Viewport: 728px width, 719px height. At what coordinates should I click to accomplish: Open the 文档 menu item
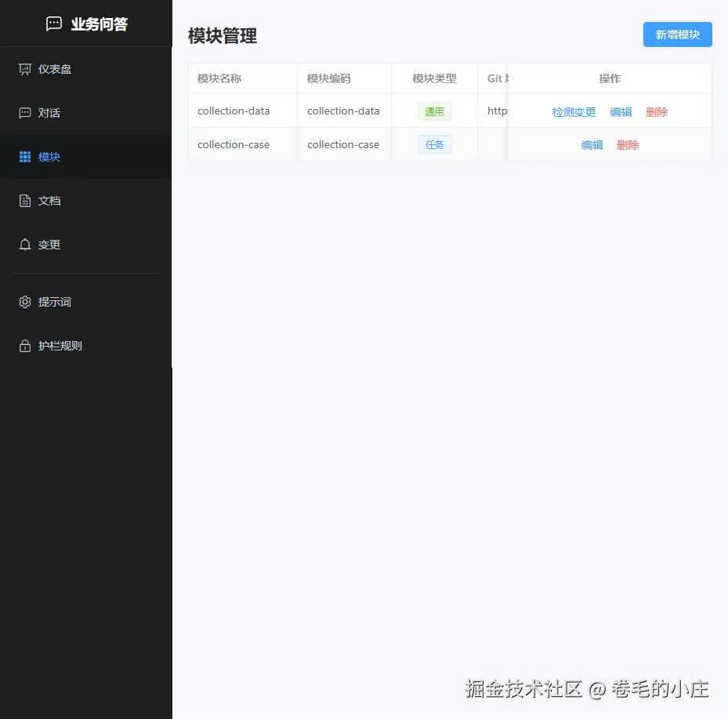86,201
